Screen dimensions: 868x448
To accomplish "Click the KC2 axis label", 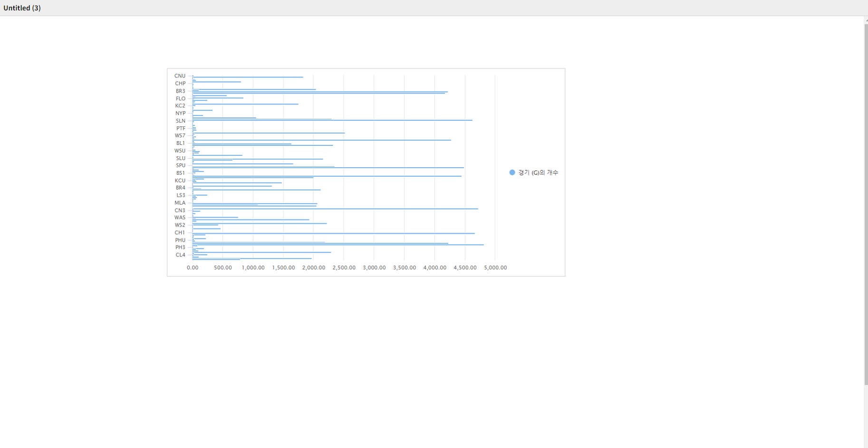I will (180, 106).
